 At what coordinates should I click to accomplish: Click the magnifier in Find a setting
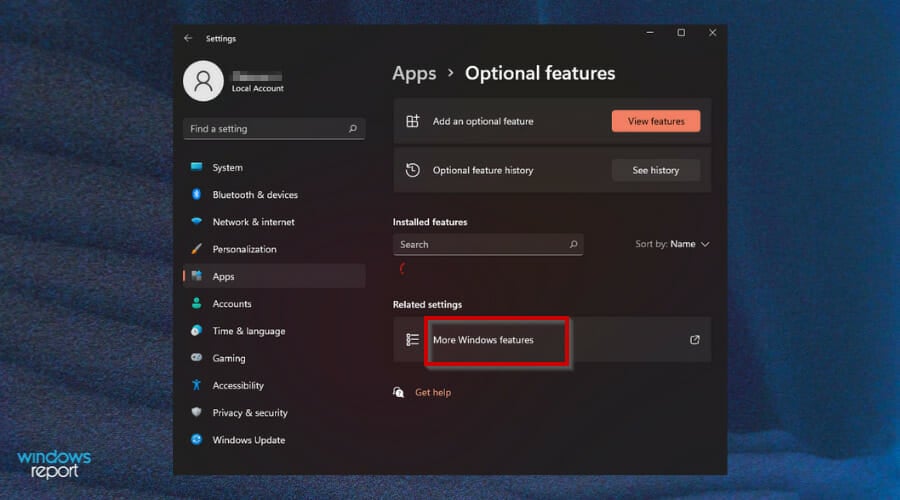[x=353, y=129]
